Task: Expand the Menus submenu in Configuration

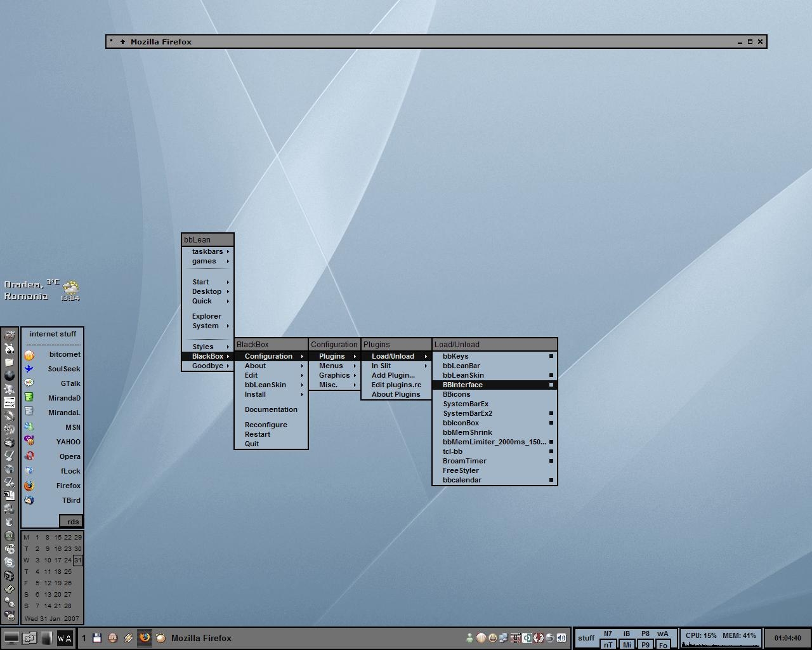Action: tap(334, 366)
